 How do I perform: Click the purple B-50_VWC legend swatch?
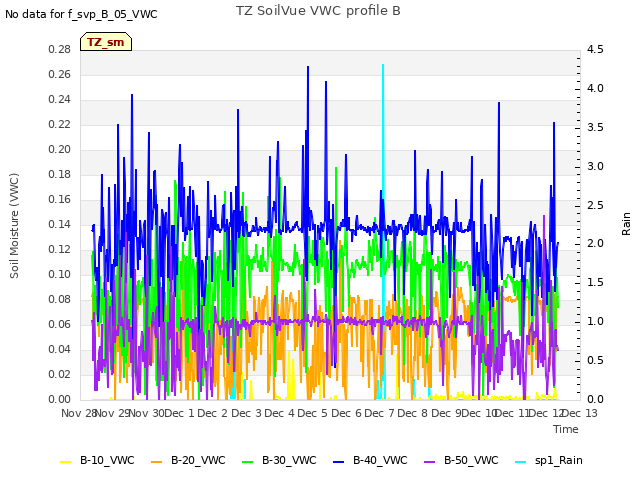click(x=430, y=462)
